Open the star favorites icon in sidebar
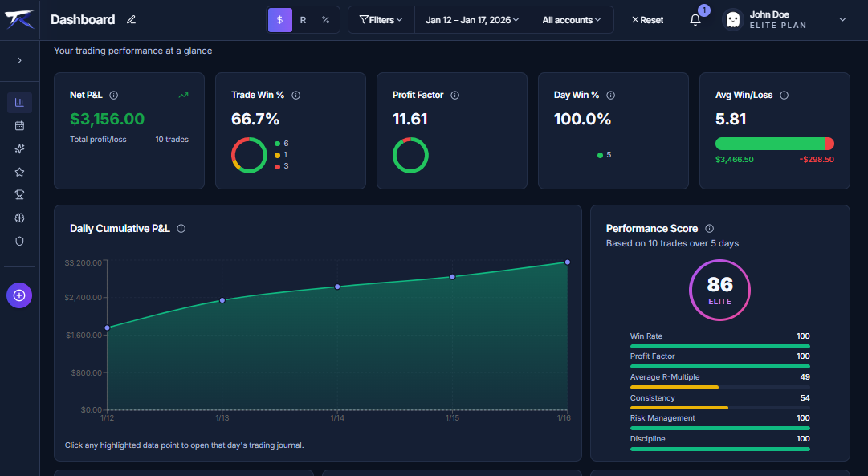868x476 pixels. point(19,172)
